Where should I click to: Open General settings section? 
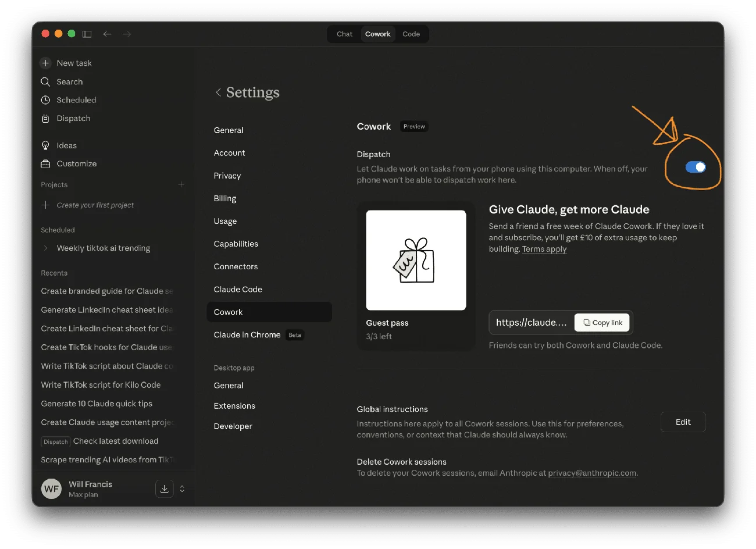tap(229, 130)
